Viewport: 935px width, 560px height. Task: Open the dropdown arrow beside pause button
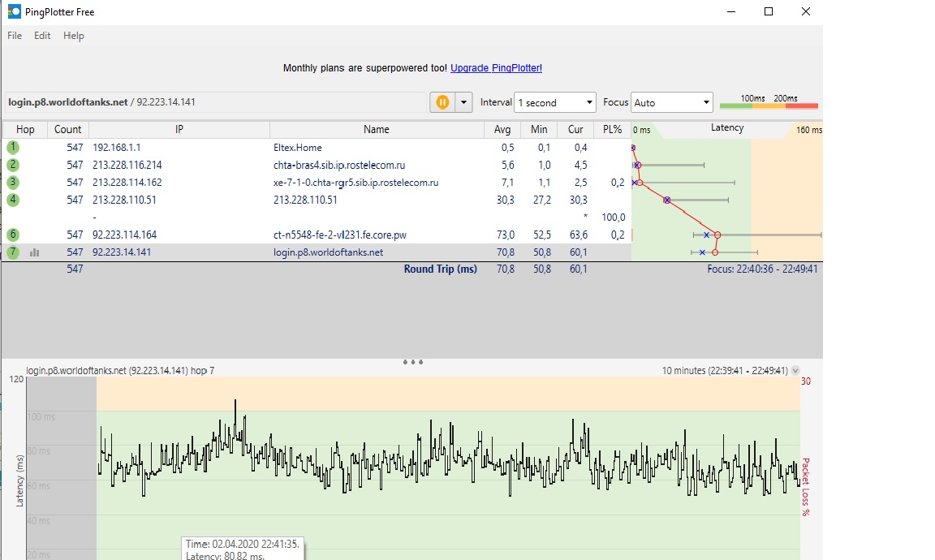[x=464, y=102]
